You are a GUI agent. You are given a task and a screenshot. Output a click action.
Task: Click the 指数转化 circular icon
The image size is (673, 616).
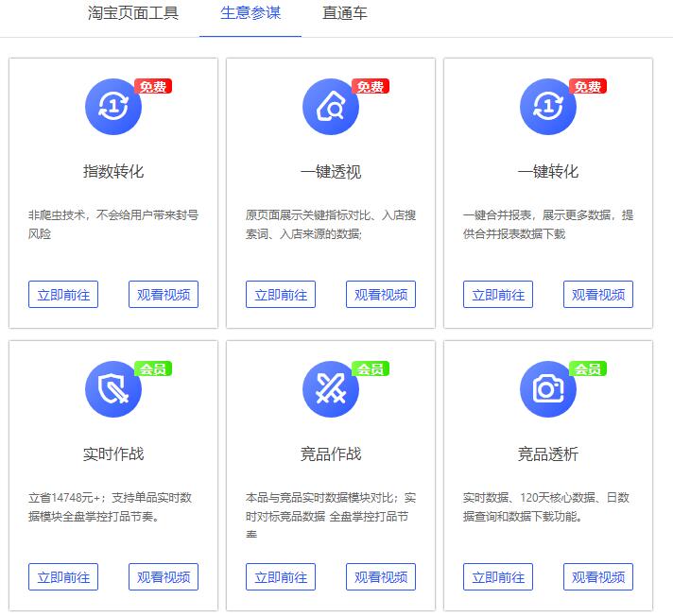click(113, 107)
